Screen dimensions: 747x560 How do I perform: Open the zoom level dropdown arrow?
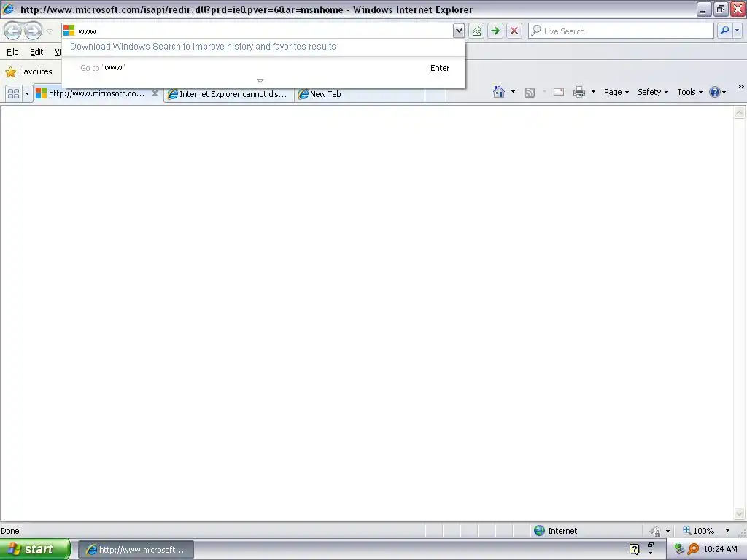point(727,531)
